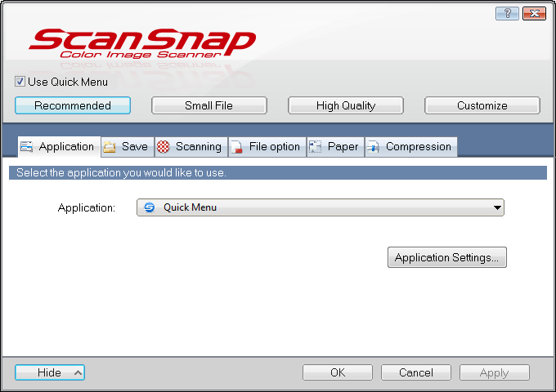Go to the File option tab

tap(267, 147)
